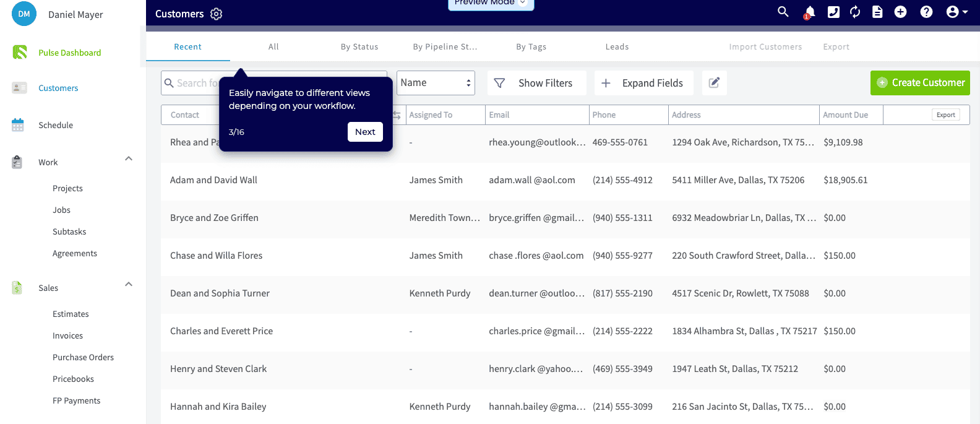980x424 pixels.
Task: Click the Schedule calendar icon
Action: 18,125
